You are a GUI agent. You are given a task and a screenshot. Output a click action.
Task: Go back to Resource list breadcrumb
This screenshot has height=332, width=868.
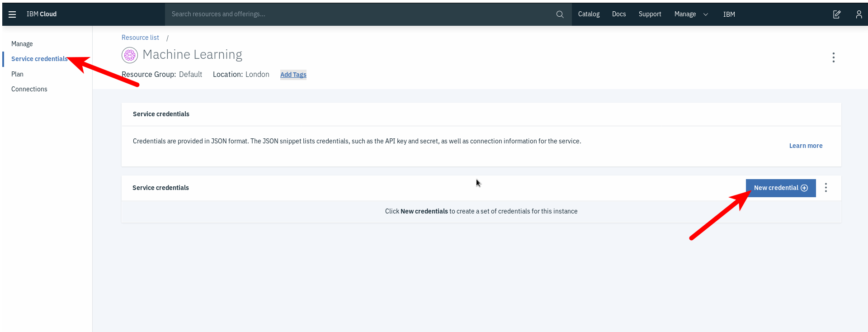(140, 38)
